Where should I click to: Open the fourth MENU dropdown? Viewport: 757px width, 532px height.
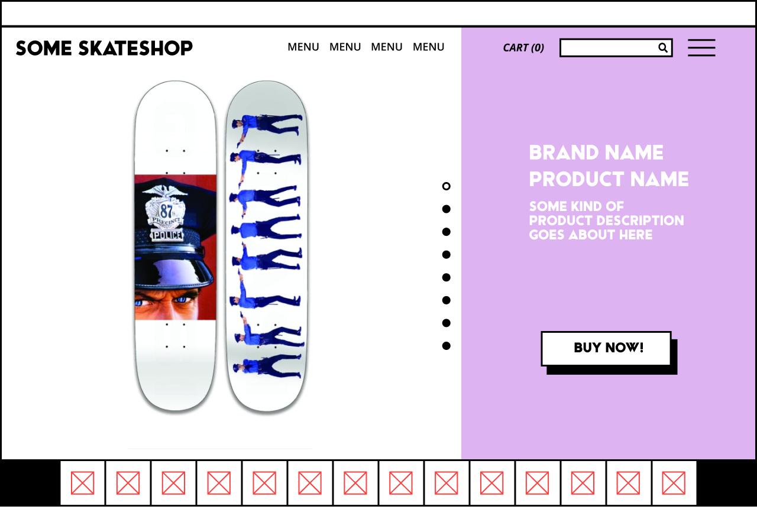pyautogui.click(x=428, y=47)
